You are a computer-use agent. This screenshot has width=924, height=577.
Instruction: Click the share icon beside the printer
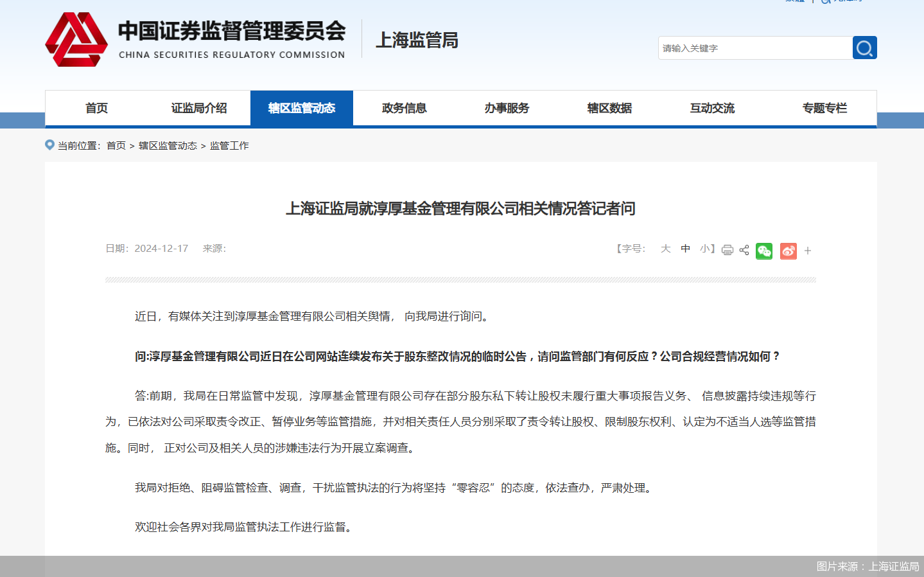744,250
